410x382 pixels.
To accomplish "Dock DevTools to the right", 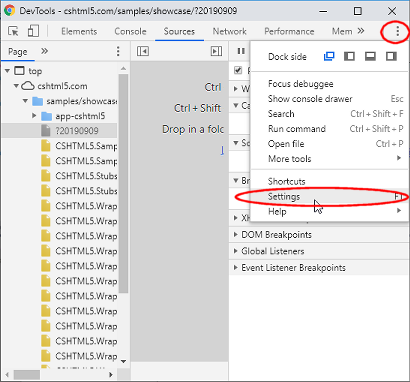I will 391,56.
